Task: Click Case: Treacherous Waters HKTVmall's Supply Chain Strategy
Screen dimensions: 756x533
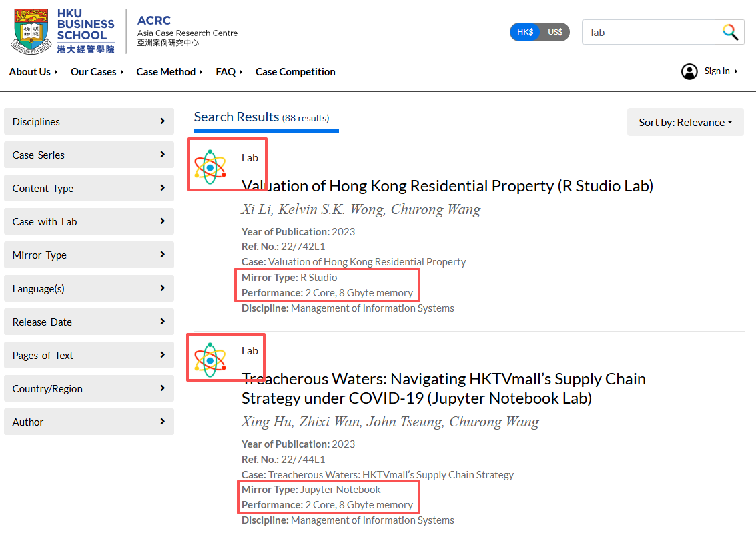Action: pyautogui.click(x=378, y=475)
